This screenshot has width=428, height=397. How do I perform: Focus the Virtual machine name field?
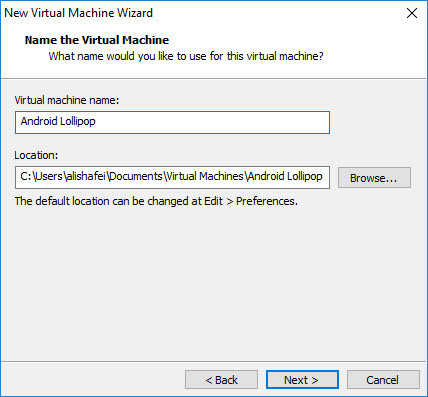172,123
